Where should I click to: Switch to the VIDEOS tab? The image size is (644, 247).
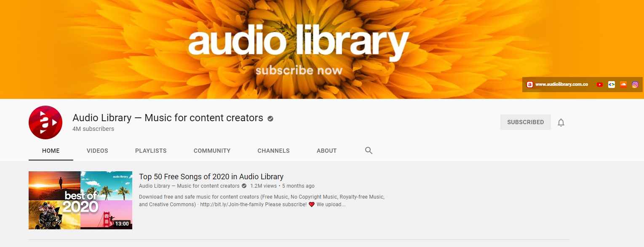pyautogui.click(x=97, y=151)
